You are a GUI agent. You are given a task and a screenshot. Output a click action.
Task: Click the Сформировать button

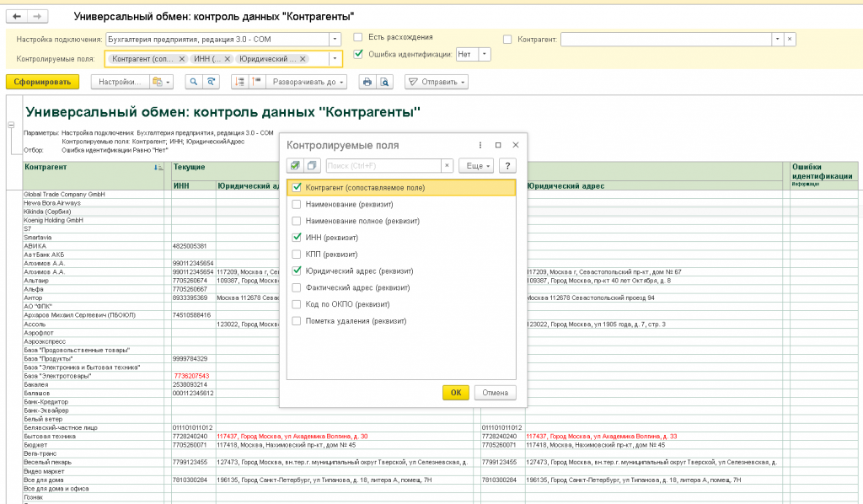click(x=42, y=82)
